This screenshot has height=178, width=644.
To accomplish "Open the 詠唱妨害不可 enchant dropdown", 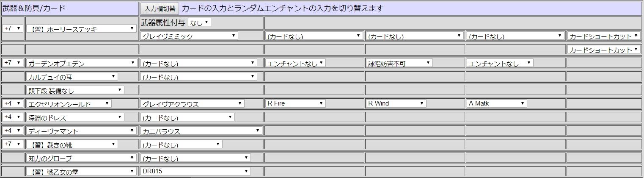I will click(399, 63).
